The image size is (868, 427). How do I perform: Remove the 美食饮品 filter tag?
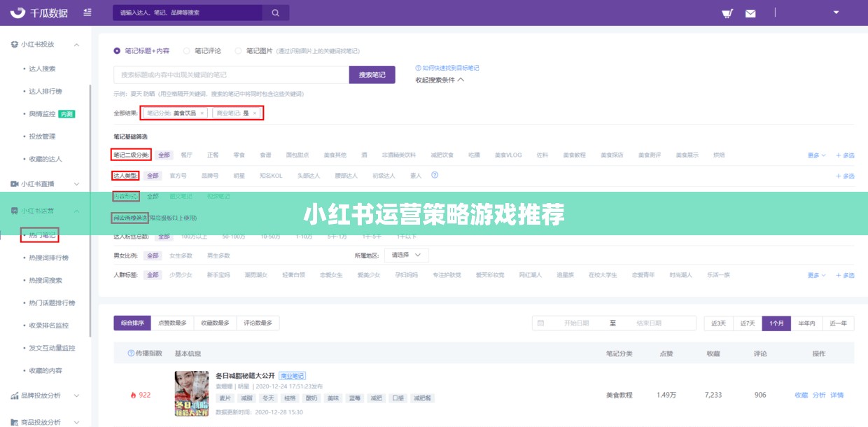click(202, 113)
